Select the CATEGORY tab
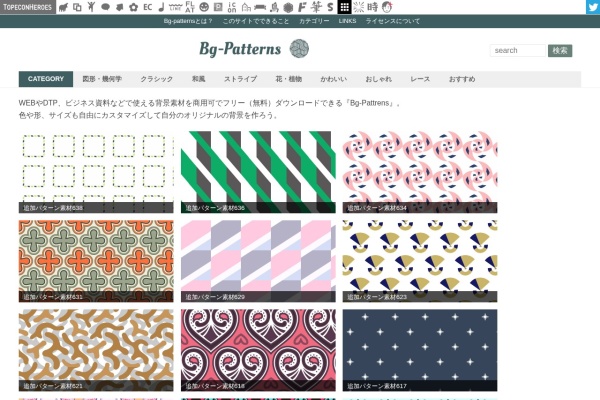 point(46,79)
